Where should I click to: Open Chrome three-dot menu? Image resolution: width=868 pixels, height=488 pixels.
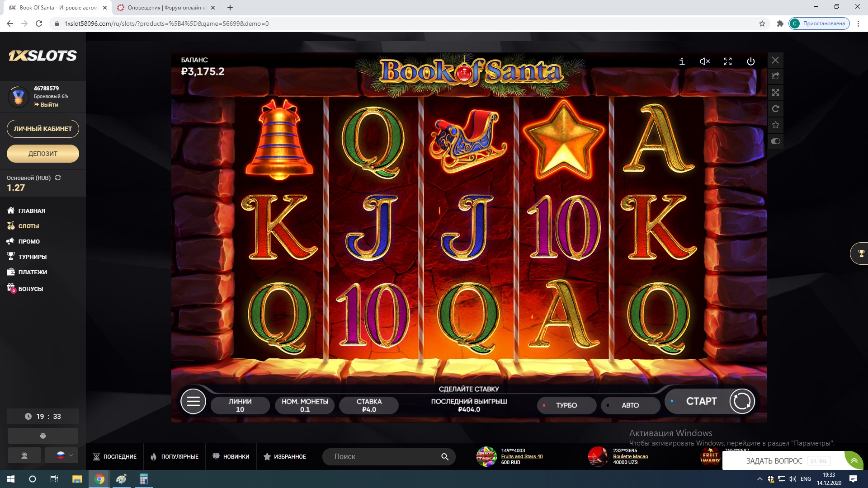click(859, 23)
